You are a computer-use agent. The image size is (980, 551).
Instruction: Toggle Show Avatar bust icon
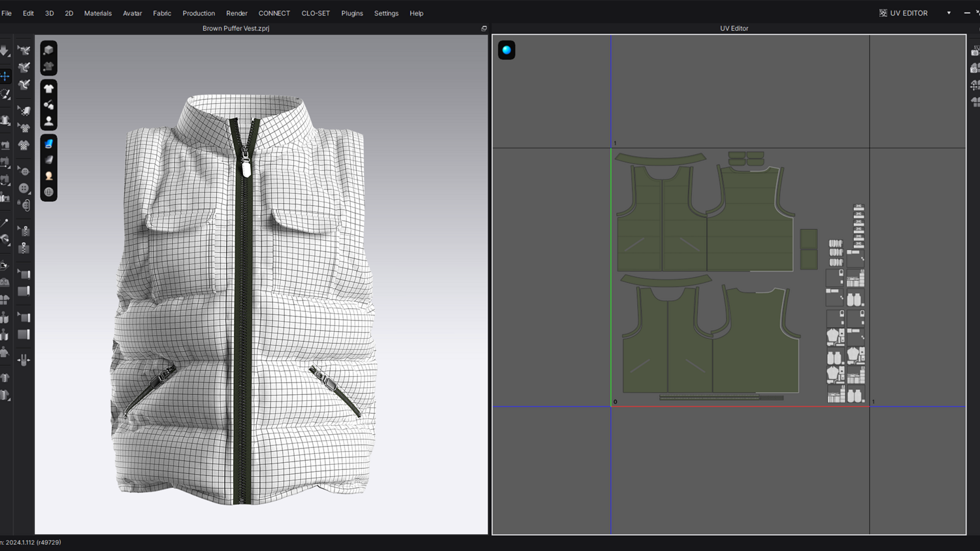click(x=48, y=121)
